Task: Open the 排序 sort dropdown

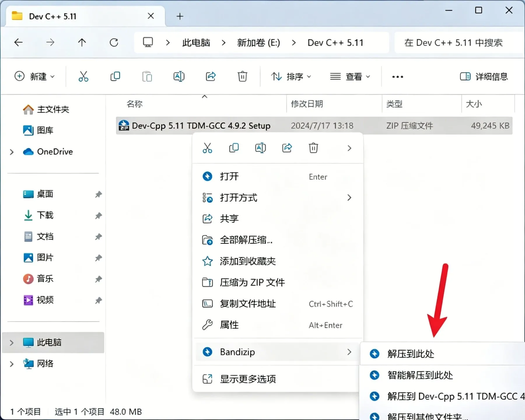Action: [x=291, y=76]
